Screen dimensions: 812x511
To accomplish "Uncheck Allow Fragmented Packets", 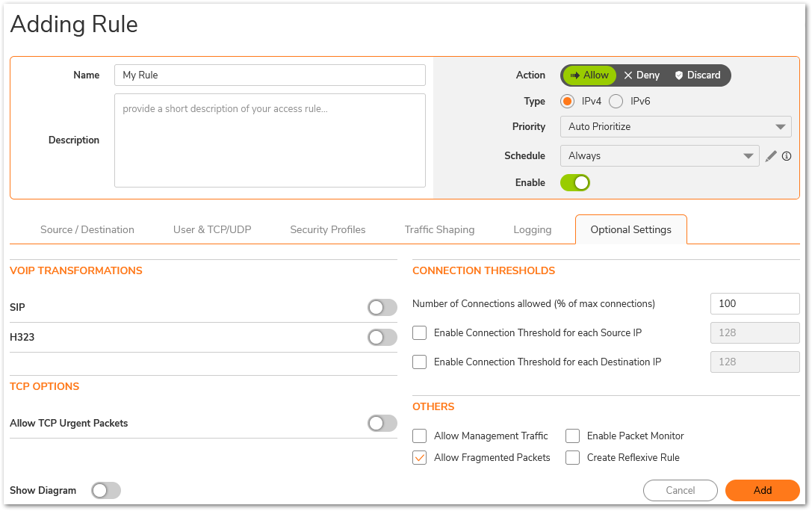I will tap(420, 458).
